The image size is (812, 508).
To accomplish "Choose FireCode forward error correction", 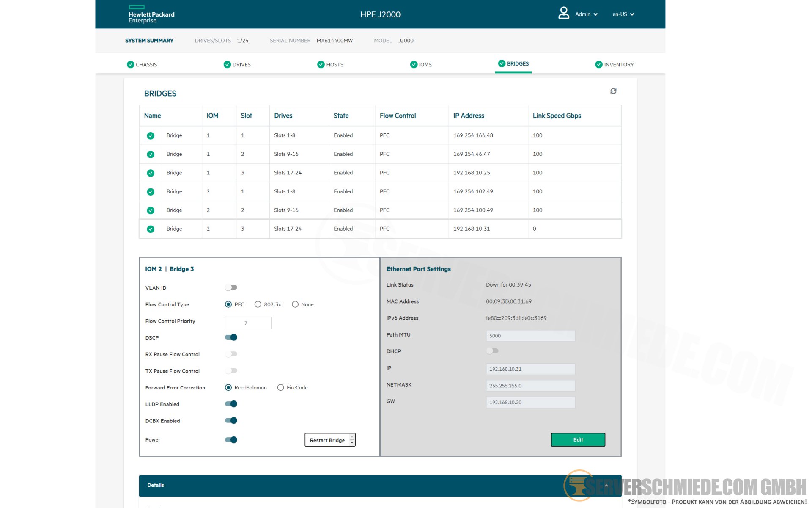I will tap(280, 388).
